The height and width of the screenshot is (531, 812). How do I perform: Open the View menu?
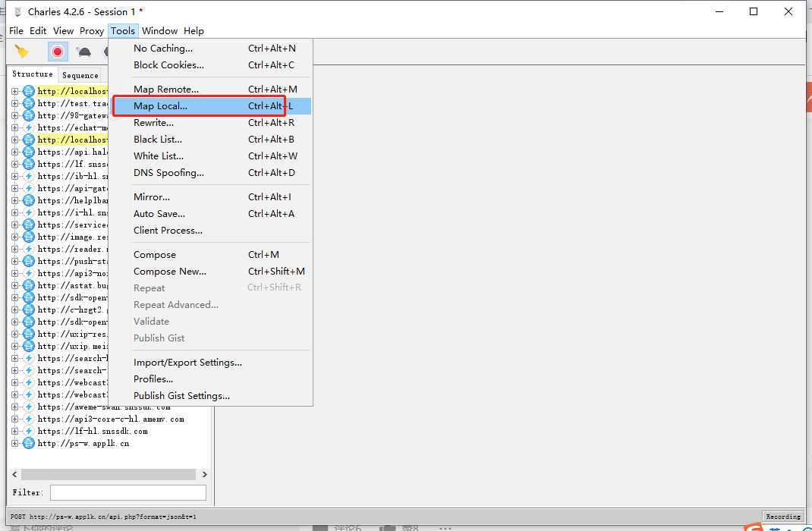tap(63, 31)
